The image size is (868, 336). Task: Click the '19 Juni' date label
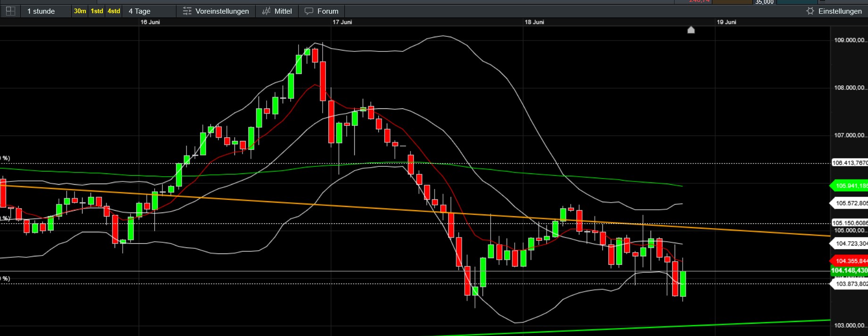[726, 22]
